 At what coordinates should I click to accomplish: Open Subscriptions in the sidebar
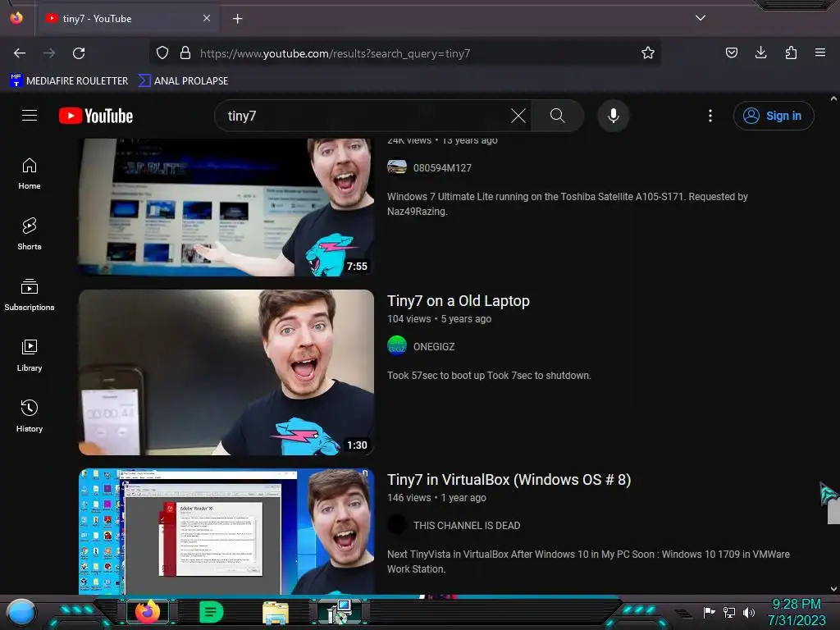30,294
